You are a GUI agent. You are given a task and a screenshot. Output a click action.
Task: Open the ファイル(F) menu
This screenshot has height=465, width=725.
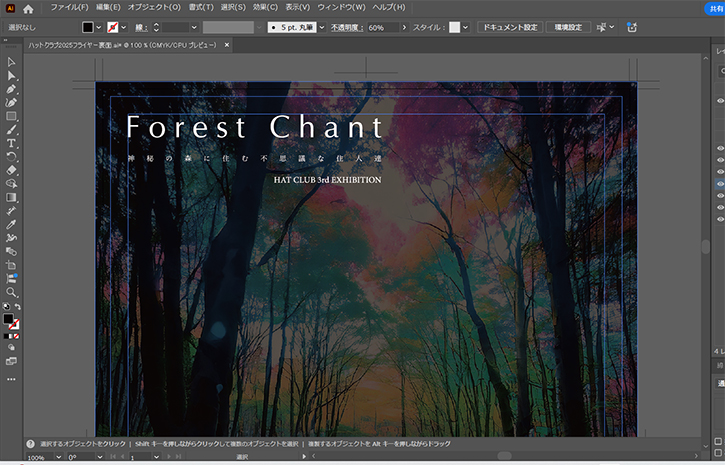click(x=68, y=8)
